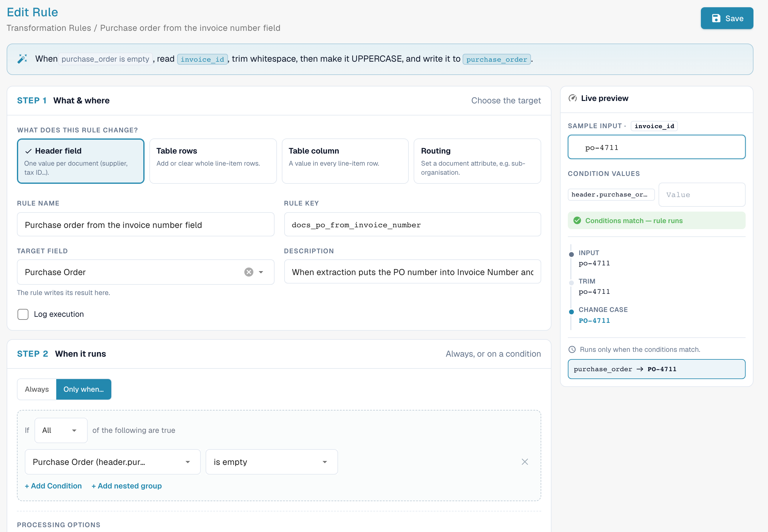Click the invoice_id tag beside Sample Input

click(654, 126)
